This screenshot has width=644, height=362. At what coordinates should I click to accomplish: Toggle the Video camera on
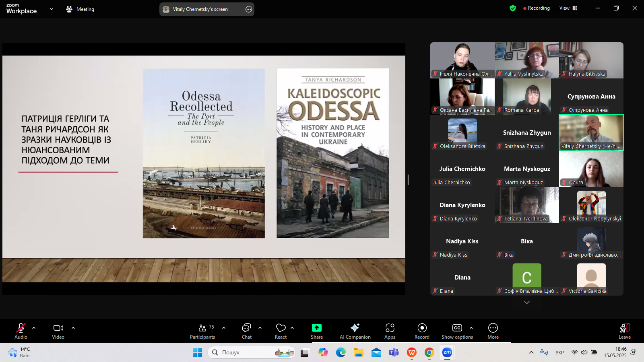pyautogui.click(x=58, y=331)
